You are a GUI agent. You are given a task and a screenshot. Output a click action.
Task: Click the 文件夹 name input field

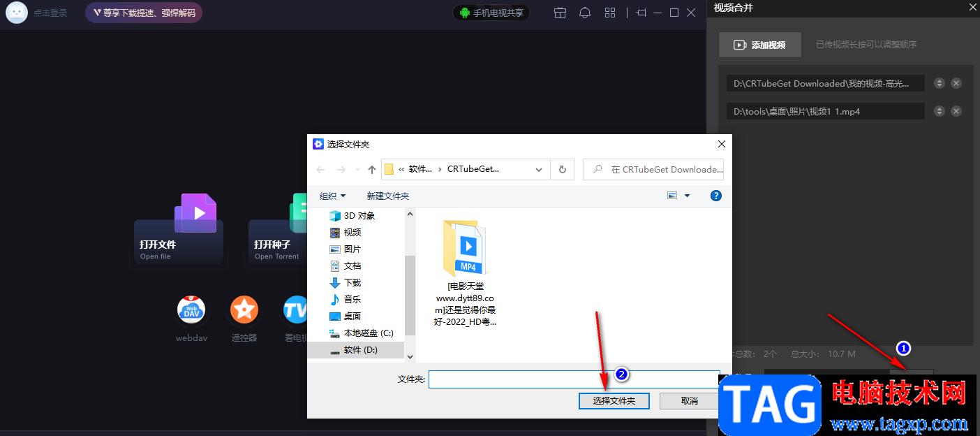(x=574, y=379)
